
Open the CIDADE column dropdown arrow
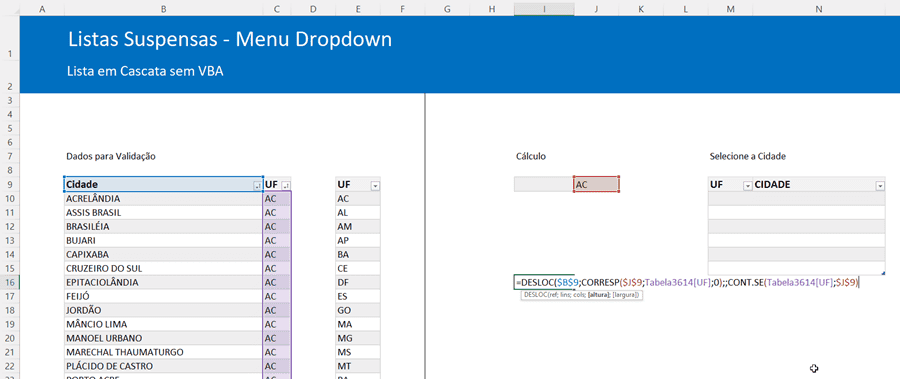(880, 185)
